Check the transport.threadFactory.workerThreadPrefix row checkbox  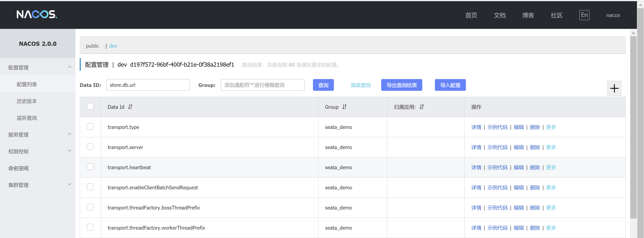pos(90,227)
